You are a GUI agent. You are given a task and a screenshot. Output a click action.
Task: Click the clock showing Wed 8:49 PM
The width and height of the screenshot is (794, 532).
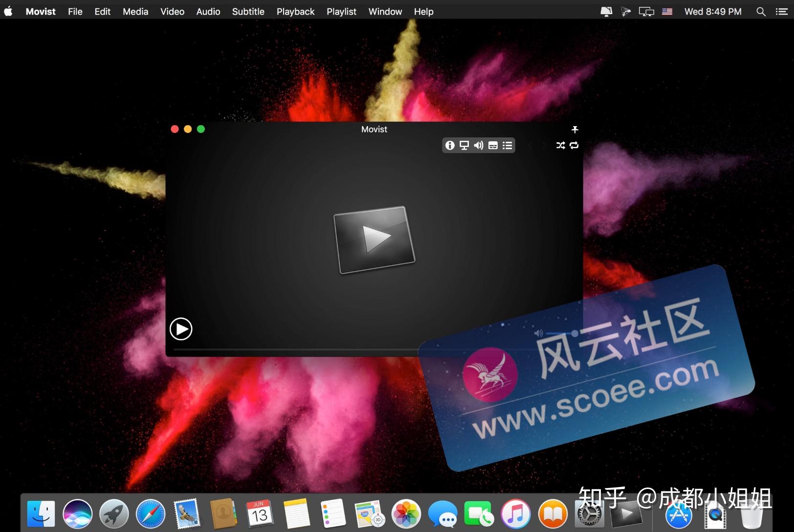(713, 11)
